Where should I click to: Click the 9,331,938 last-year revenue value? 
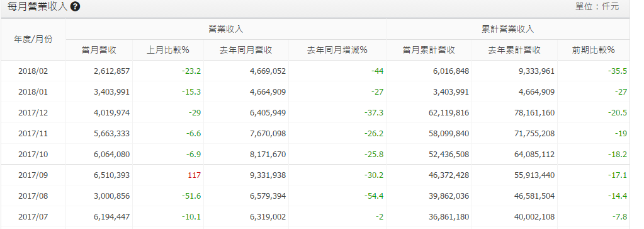click(x=268, y=175)
